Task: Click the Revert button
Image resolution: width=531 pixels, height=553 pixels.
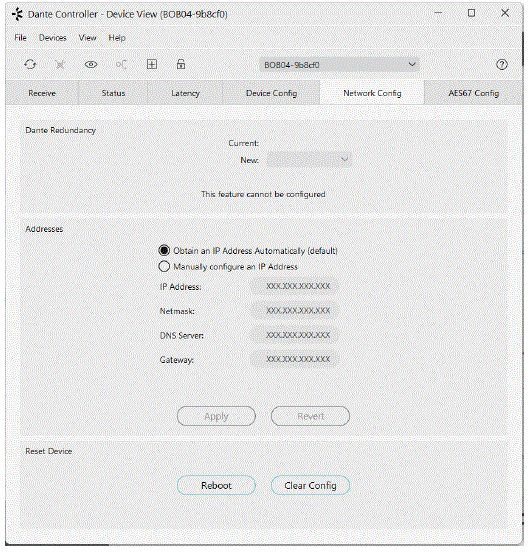Action: click(310, 416)
